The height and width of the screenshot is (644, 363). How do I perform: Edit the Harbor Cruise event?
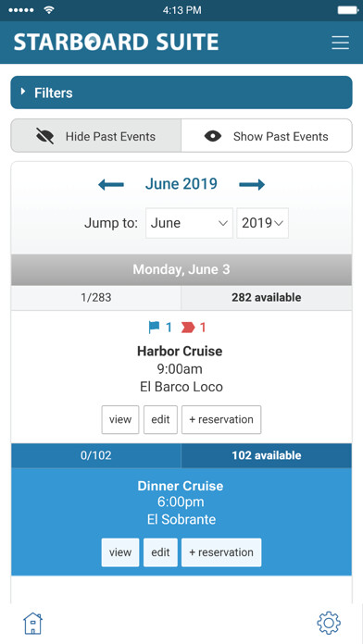pyautogui.click(x=160, y=420)
